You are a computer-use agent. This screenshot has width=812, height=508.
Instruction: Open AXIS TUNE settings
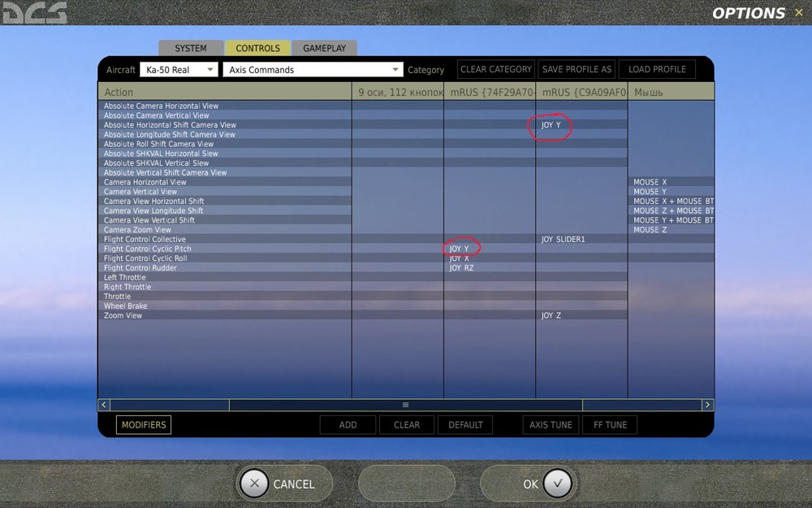click(x=551, y=424)
